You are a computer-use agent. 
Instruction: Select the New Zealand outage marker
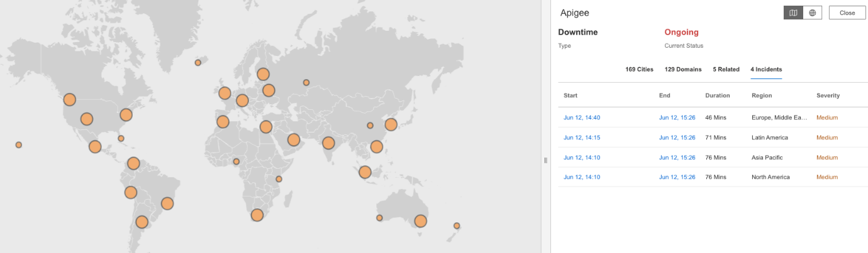coord(457,225)
